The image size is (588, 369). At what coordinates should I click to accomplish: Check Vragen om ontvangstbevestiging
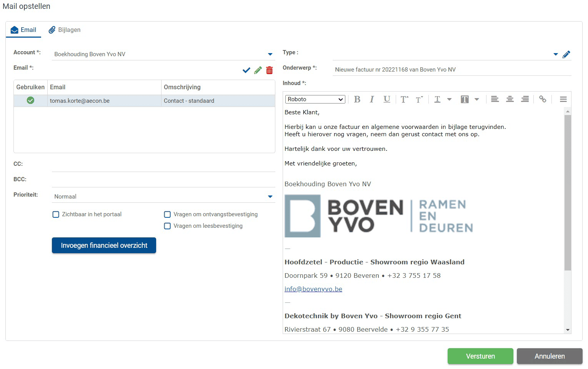(x=167, y=215)
